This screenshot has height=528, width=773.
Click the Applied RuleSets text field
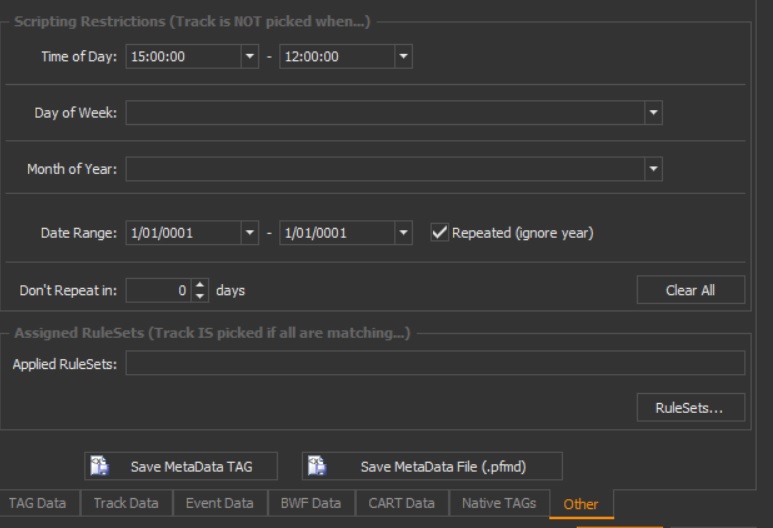(434, 363)
